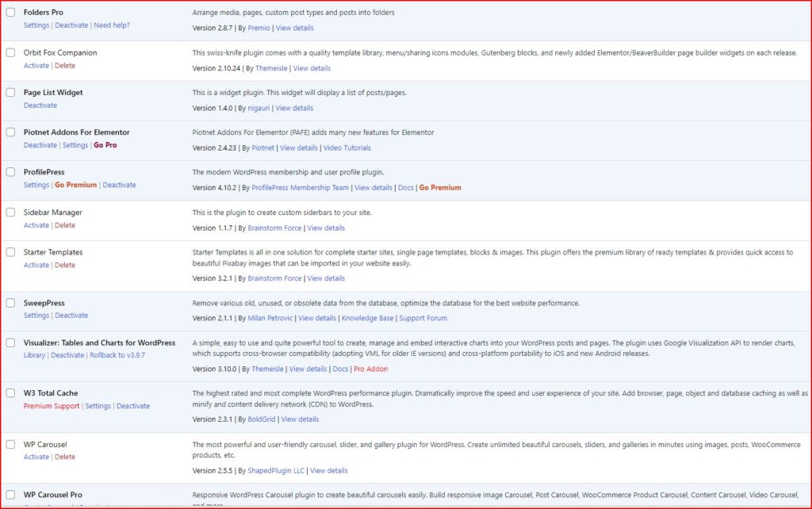This screenshot has width=812, height=509.
Task: Open W3 Total Cache Premium Support link
Action: (52, 406)
